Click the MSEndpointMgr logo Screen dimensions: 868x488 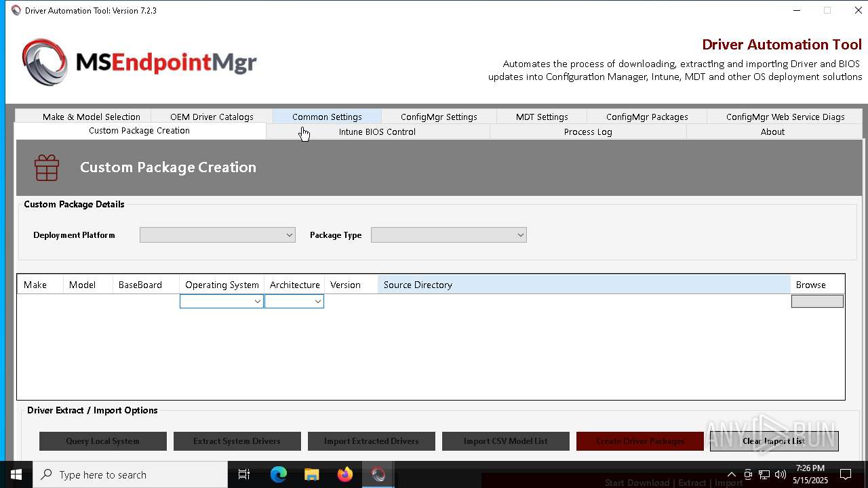(139, 62)
